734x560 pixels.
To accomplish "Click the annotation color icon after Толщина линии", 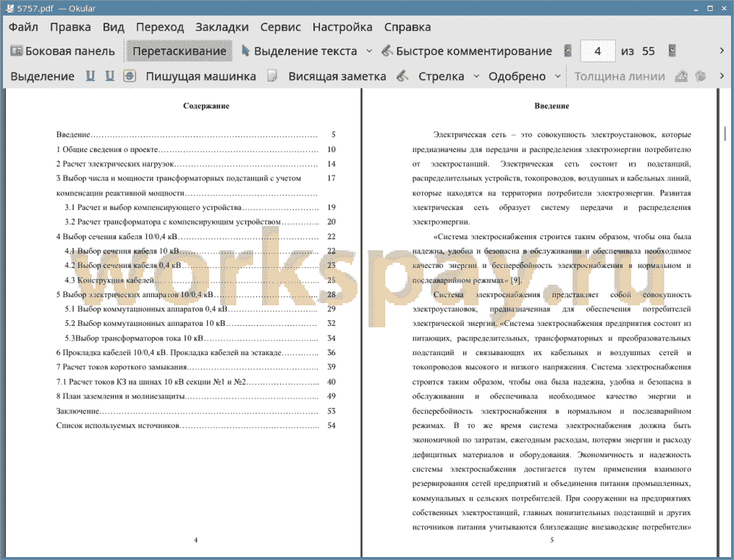I will [681, 76].
